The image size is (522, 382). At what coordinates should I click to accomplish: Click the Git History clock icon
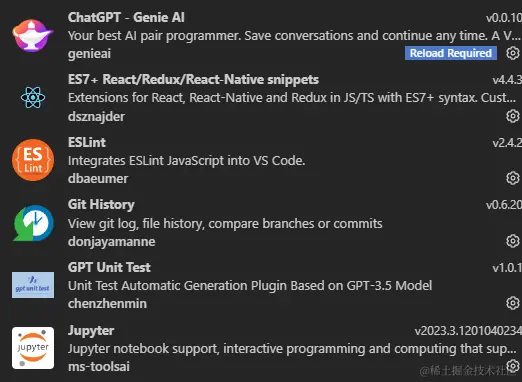33,223
